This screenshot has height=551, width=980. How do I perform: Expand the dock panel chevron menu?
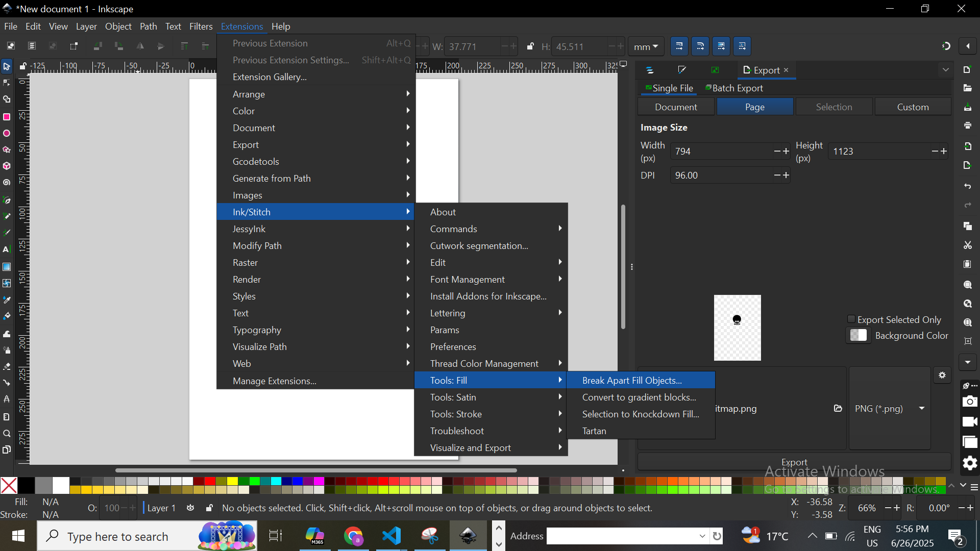(x=946, y=70)
